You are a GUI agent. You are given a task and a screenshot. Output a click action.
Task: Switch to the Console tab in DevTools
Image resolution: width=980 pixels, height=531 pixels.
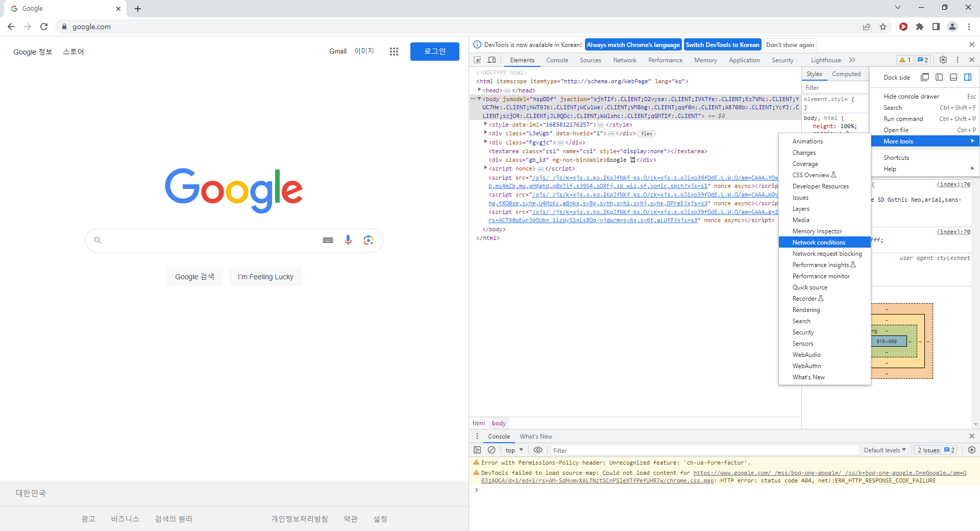pyautogui.click(x=557, y=60)
